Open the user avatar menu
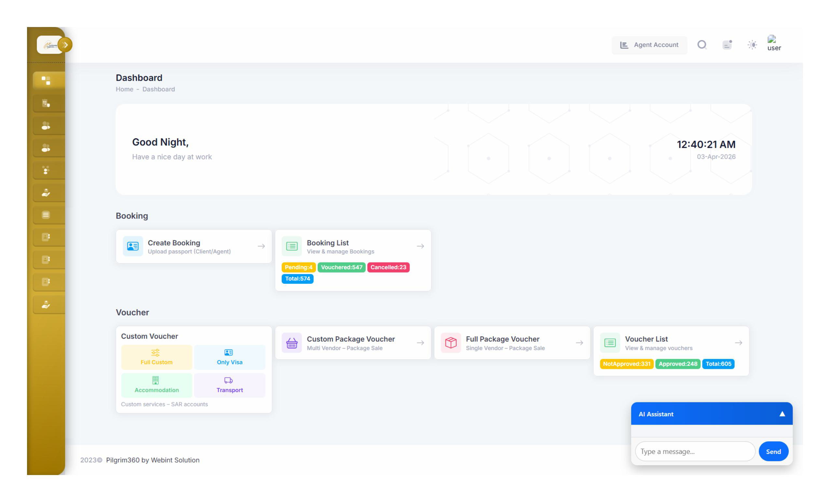This screenshot has width=830, height=504. click(x=773, y=43)
